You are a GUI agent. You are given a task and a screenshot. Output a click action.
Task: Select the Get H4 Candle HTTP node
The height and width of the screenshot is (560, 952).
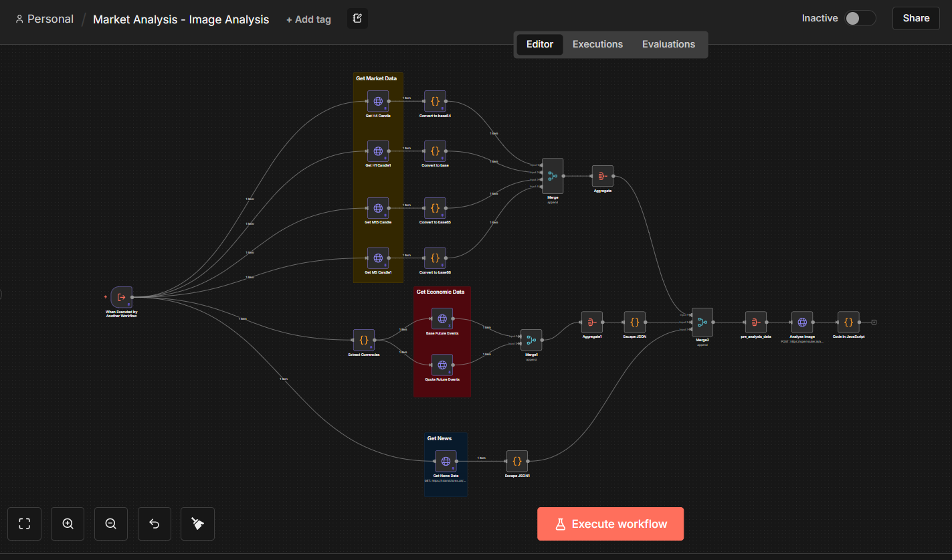coord(378,101)
